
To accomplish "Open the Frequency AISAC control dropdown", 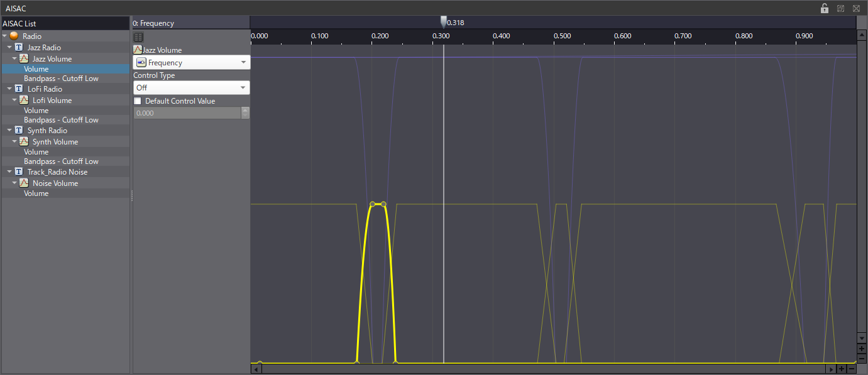I will pos(192,62).
